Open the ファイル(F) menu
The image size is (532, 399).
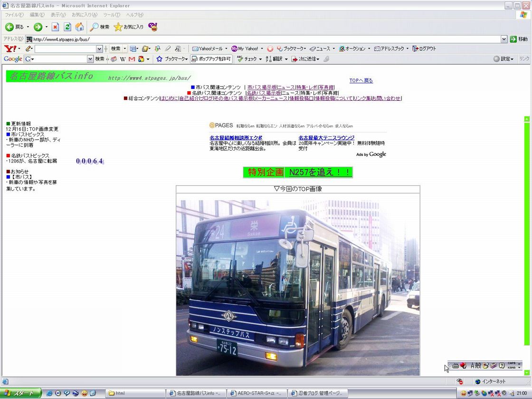click(14, 15)
